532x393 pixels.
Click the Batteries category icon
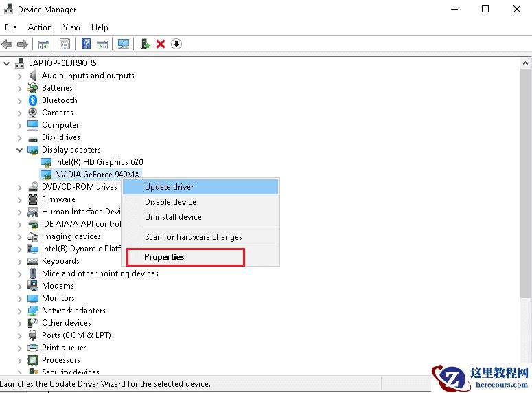[x=32, y=88]
